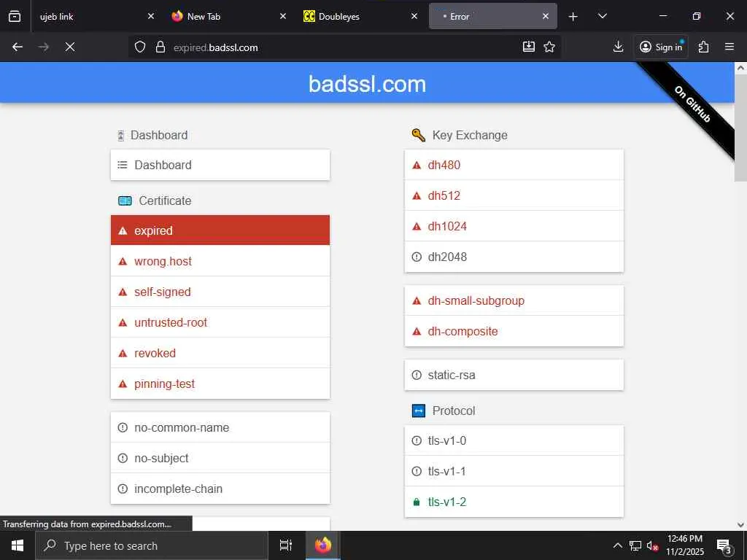Click the muted volume tray icon
Viewport: 747px width, 560px height.
[x=652, y=545]
